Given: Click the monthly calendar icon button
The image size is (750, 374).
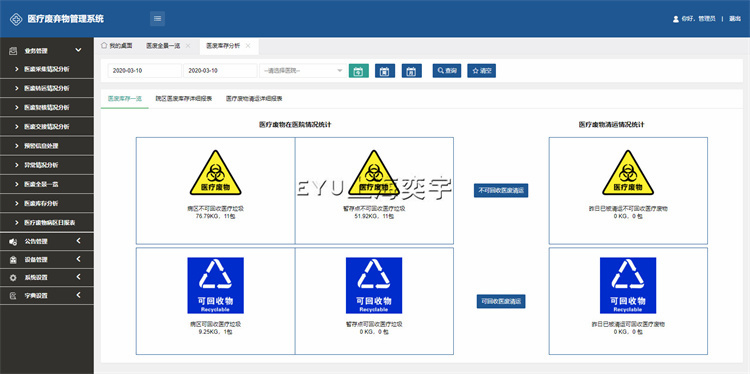Looking at the screenshot, I should point(412,71).
